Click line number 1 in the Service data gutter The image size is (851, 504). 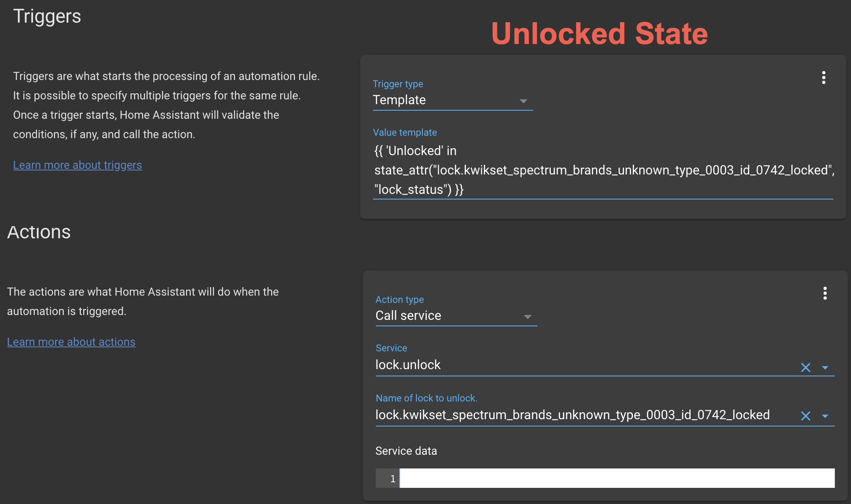coord(392,479)
